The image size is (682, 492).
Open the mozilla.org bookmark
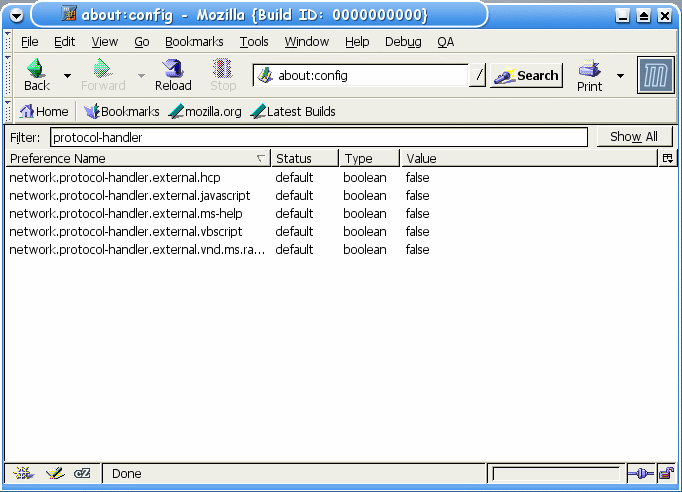pos(205,112)
